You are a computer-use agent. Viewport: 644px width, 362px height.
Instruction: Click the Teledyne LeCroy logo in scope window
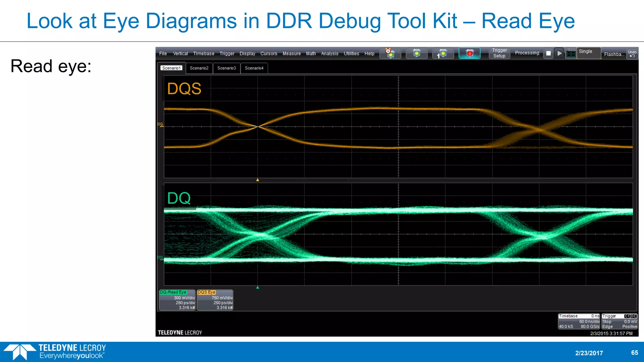click(x=180, y=332)
